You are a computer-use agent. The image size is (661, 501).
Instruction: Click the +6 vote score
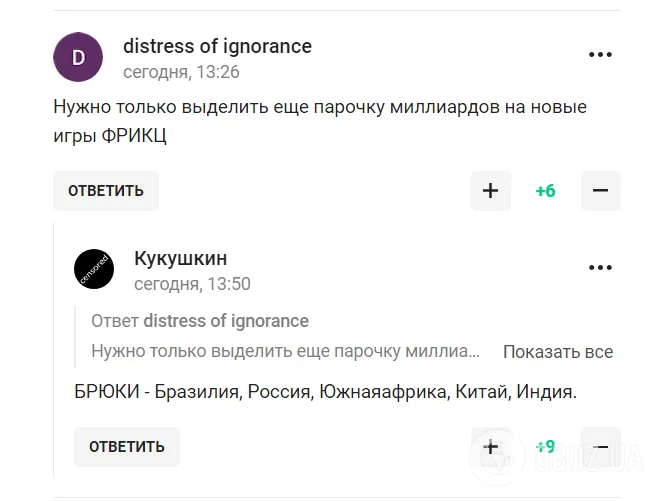pos(545,191)
